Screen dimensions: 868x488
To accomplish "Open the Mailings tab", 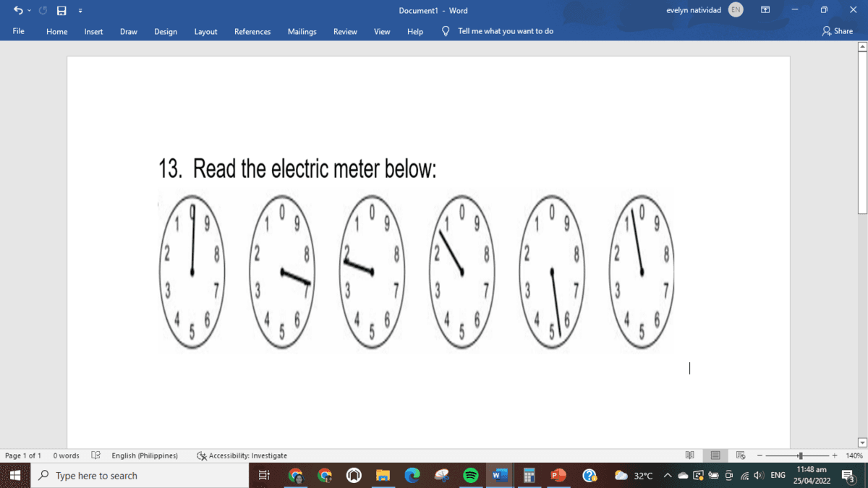I will pyautogui.click(x=302, y=31).
